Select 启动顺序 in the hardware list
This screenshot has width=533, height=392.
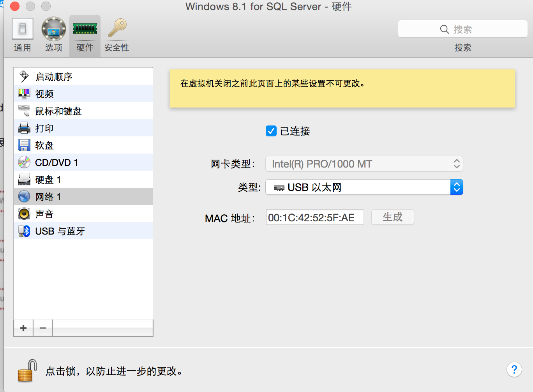(83, 76)
